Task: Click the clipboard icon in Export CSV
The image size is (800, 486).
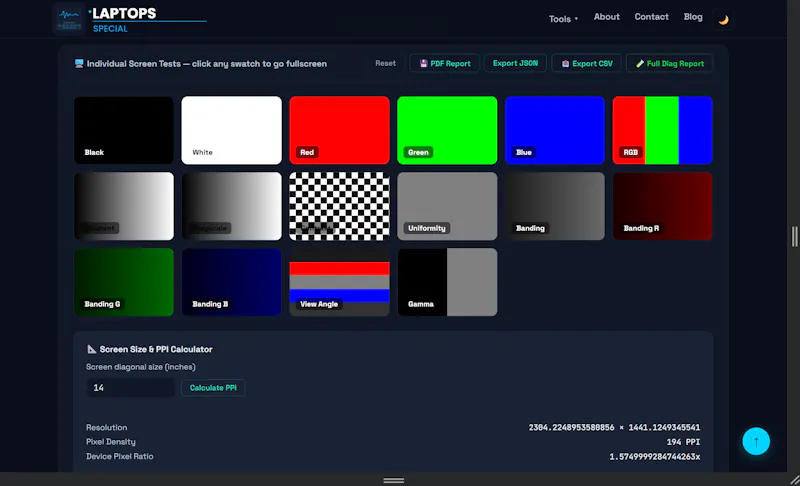Action: [565, 63]
